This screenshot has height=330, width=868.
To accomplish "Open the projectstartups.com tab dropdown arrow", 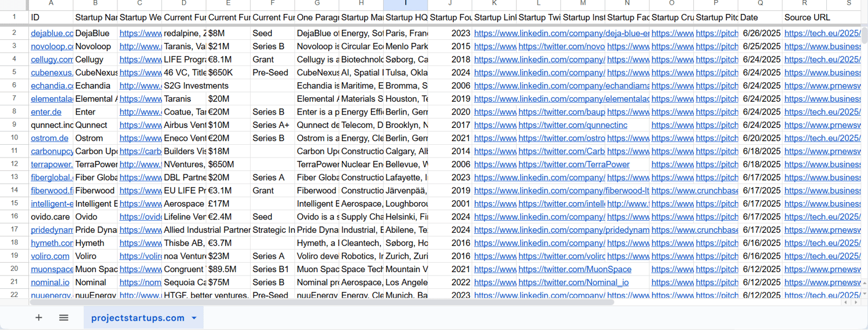I will [194, 318].
